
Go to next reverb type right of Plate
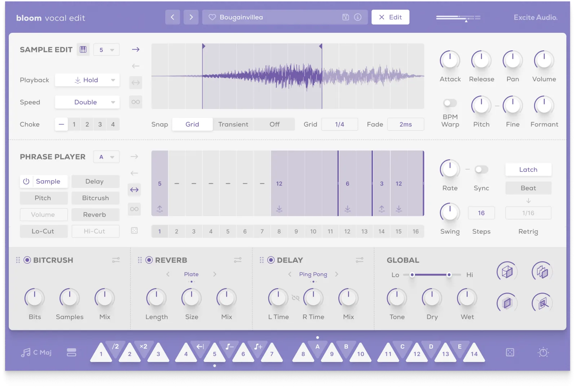point(215,274)
